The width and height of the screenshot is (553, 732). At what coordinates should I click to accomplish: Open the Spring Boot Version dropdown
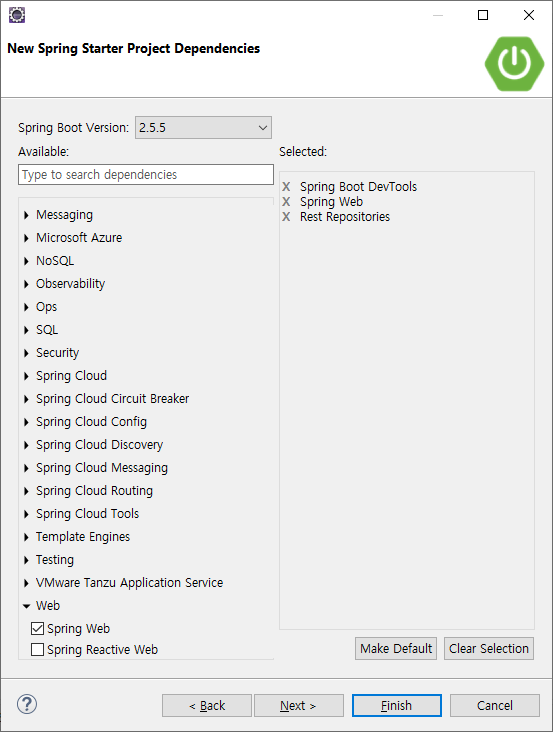(203, 127)
